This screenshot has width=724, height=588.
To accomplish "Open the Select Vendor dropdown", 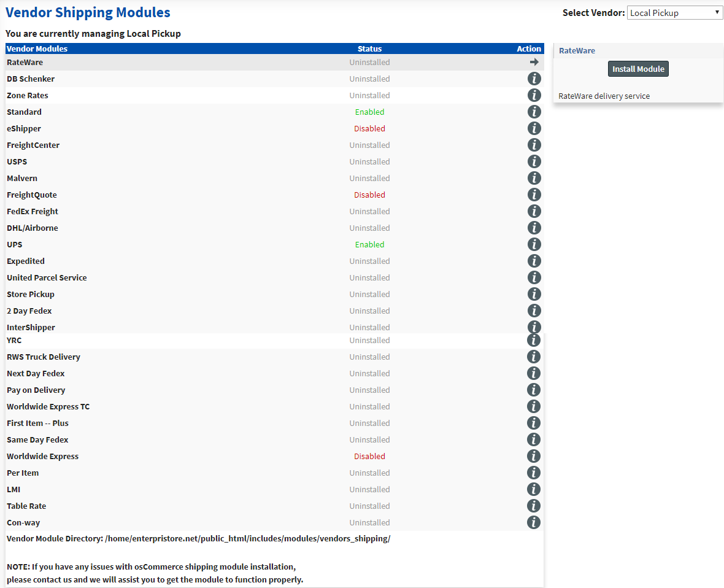I will (x=674, y=13).
